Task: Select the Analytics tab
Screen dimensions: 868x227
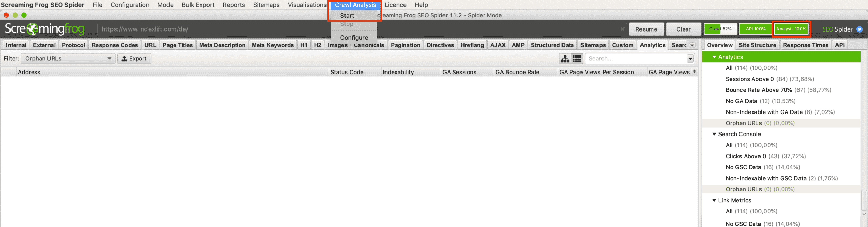Action: click(653, 45)
